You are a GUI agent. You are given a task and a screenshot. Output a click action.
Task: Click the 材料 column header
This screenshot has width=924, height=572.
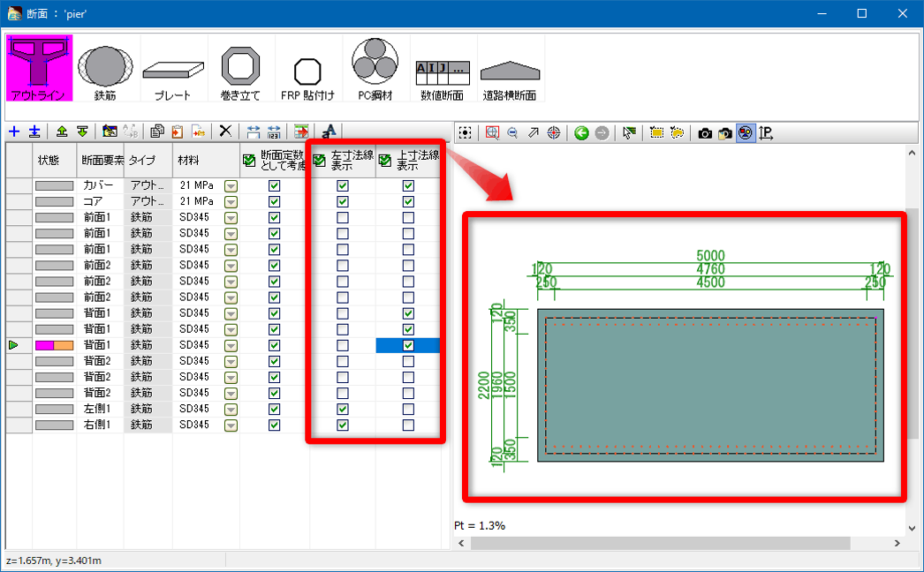click(x=206, y=161)
